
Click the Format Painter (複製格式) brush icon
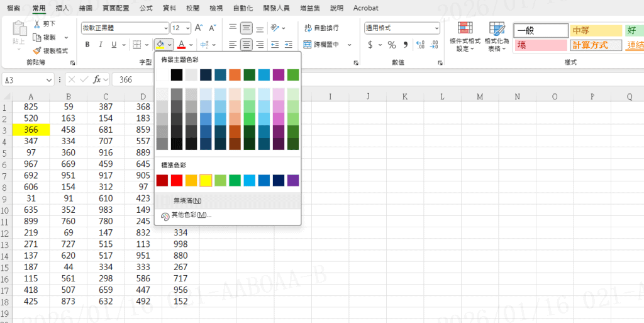(38, 50)
